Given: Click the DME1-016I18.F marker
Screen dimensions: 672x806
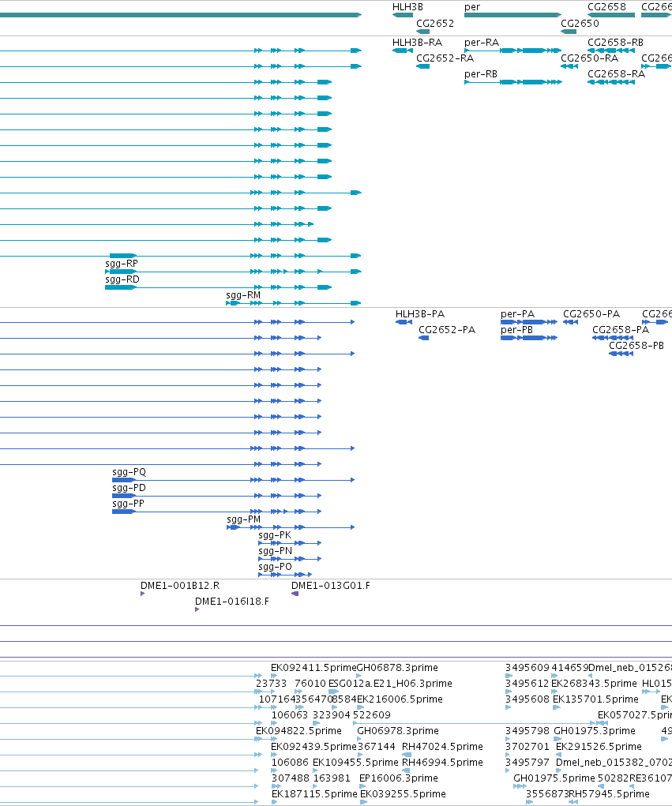Looking at the screenshot, I should pos(197,609).
